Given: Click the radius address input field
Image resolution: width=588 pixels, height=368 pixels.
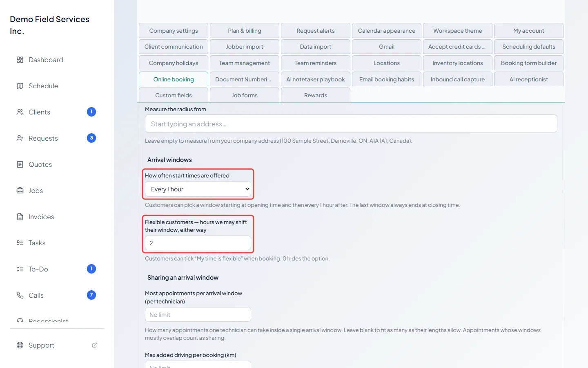Looking at the screenshot, I should (351, 123).
